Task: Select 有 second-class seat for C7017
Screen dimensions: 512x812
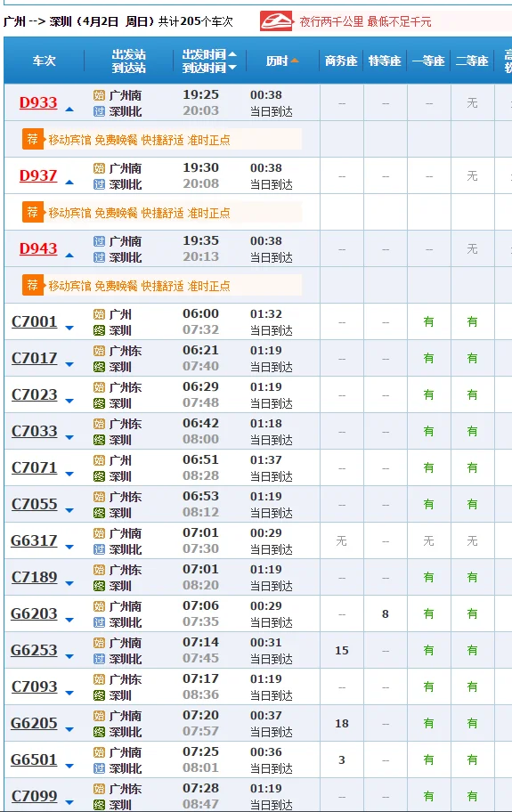Action: click(472, 358)
